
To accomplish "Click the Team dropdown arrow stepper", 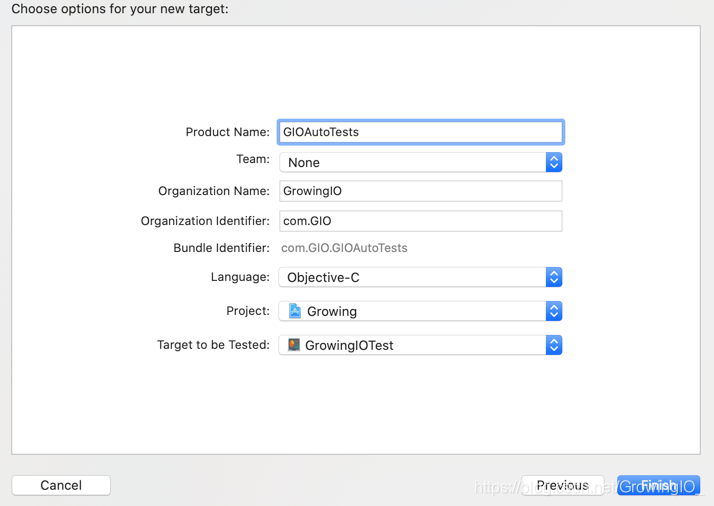I will pyautogui.click(x=554, y=162).
